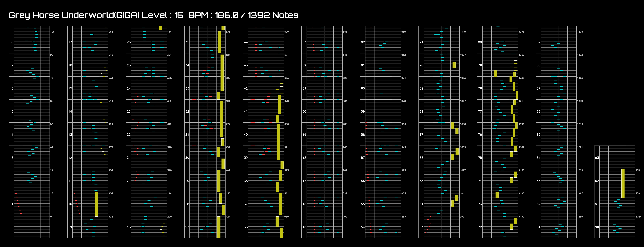Select measure number 80 label
This screenshot has width=644, height=247.
click(x=480, y=42)
